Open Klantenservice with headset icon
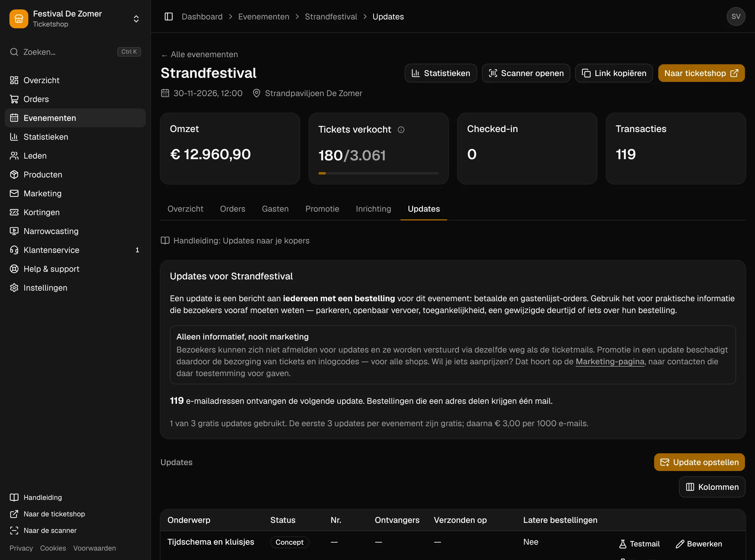This screenshot has width=755, height=560. click(75, 250)
